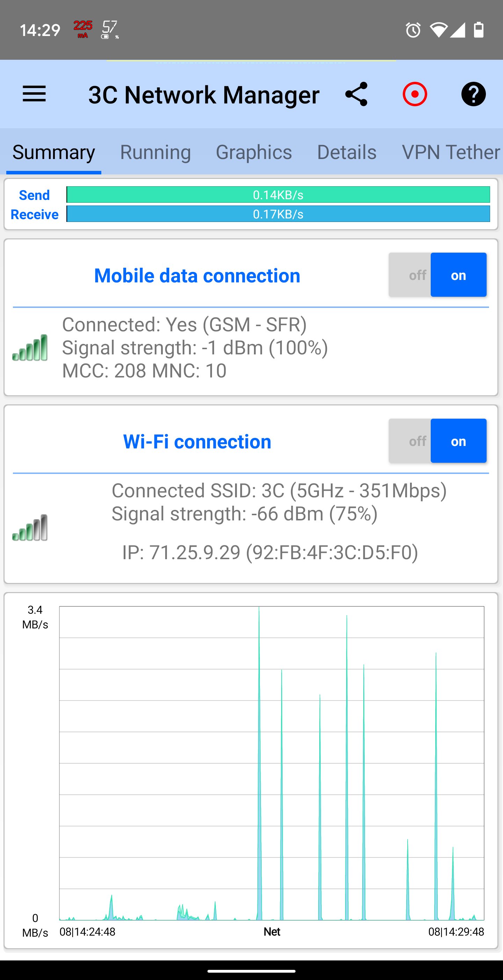
Task: Select the VPN Tether tab
Action: [x=450, y=152]
